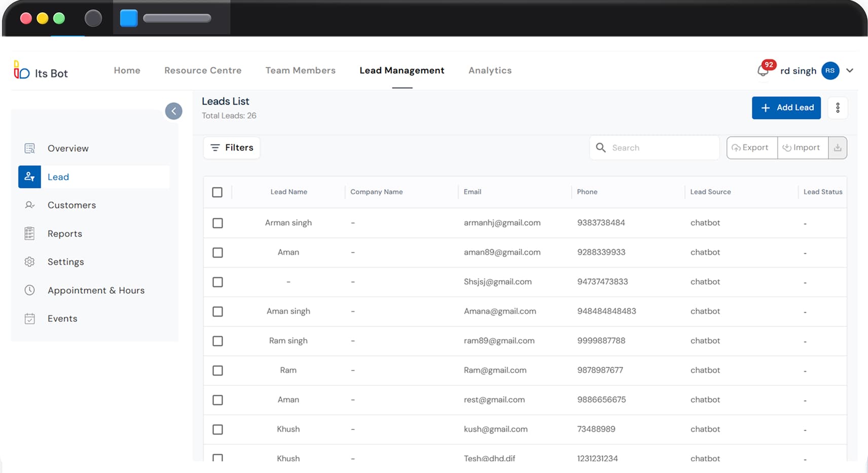Expand the rd singh account dropdown arrow

tap(850, 71)
